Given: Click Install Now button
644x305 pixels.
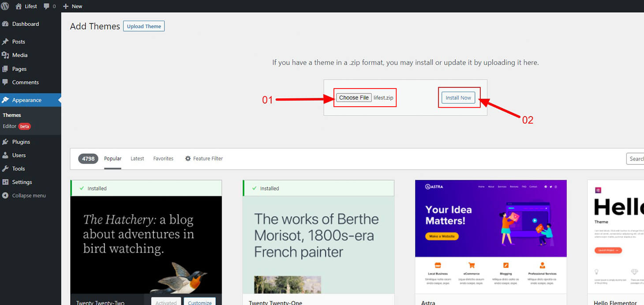Looking at the screenshot, I should (458, 98).
